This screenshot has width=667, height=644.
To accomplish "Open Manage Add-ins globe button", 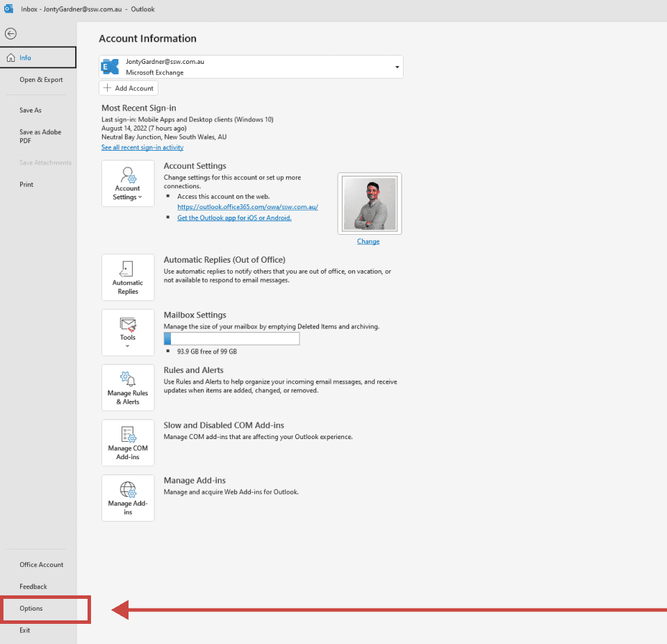I will point(128,498).
